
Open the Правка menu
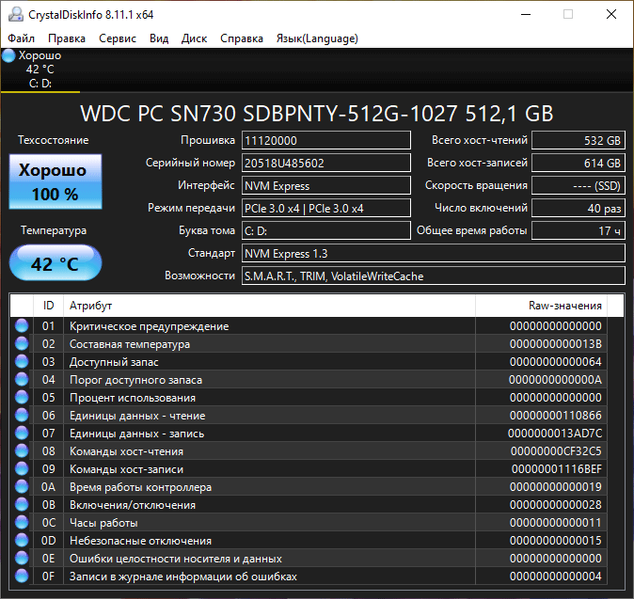pos(67,38)
